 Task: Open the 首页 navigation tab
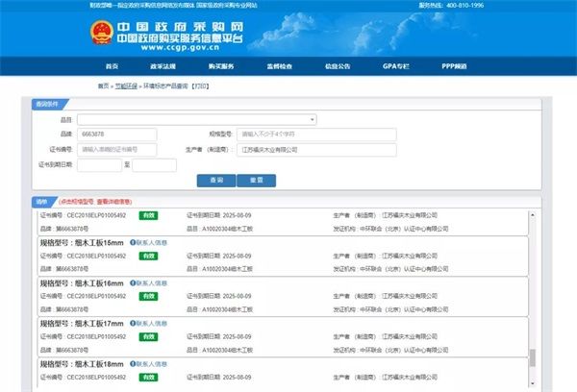coord(113,67)
